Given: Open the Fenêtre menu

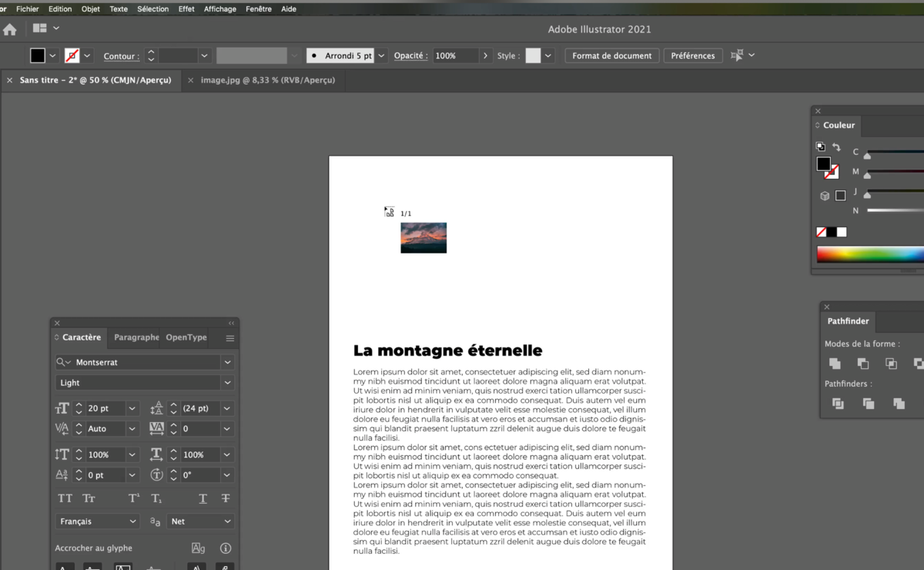Looking at the screenshot, I should click(x=259, y=9).
